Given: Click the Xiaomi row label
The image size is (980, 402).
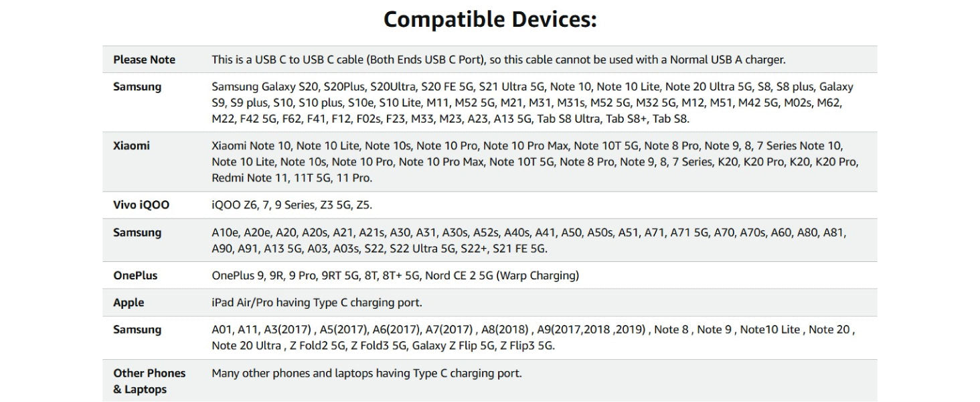Looking at the screenshot, I should click(131, 146).
